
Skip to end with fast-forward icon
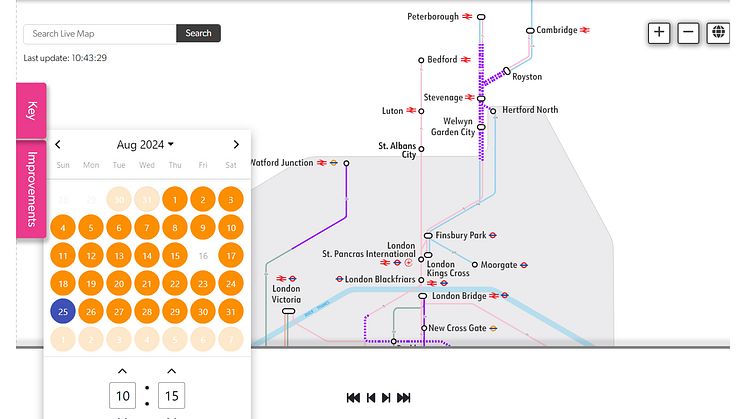click(403, 398)
